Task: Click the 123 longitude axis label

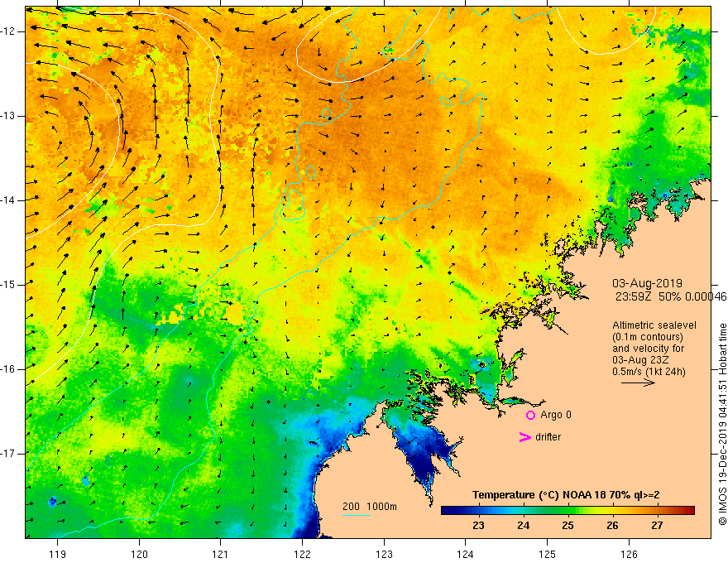Action: pos(384,554)
